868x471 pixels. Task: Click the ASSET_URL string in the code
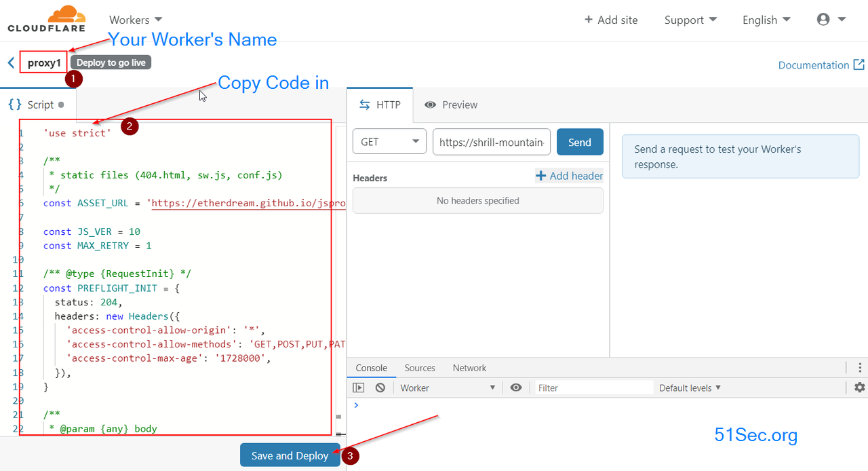[247, 203]
